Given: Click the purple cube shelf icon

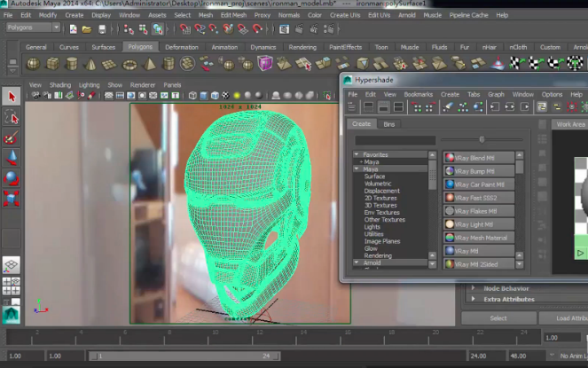Looking at the screenshot, I should 265,63.
